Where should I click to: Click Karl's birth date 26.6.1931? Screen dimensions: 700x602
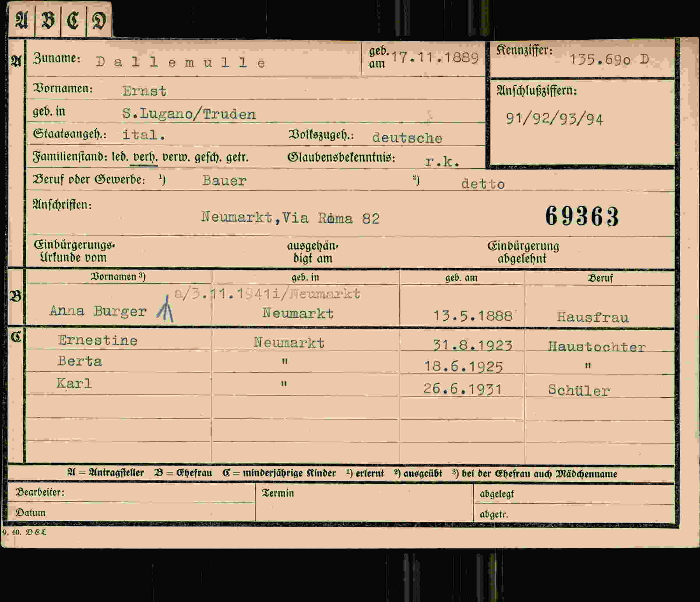pos(463,389)
